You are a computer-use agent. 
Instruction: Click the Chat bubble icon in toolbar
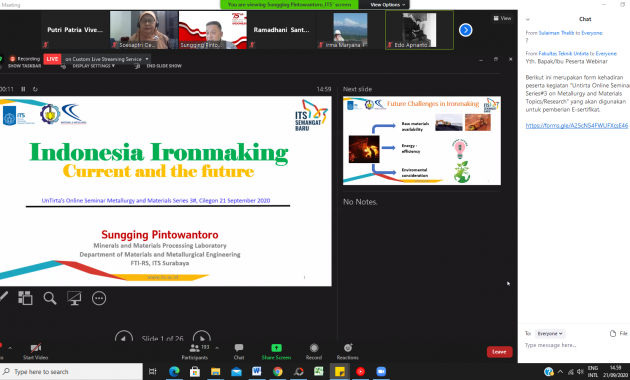tap(239, 348)
